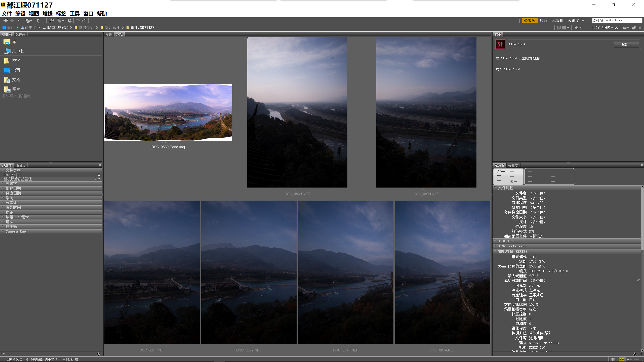
Task: Toggle ascending sort order arrow
Action: 617,28
